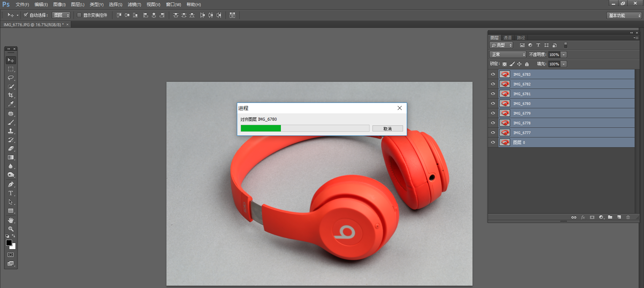
Task: Open the 类型 layer filter dropdown
Action: (x=501, y=45)
